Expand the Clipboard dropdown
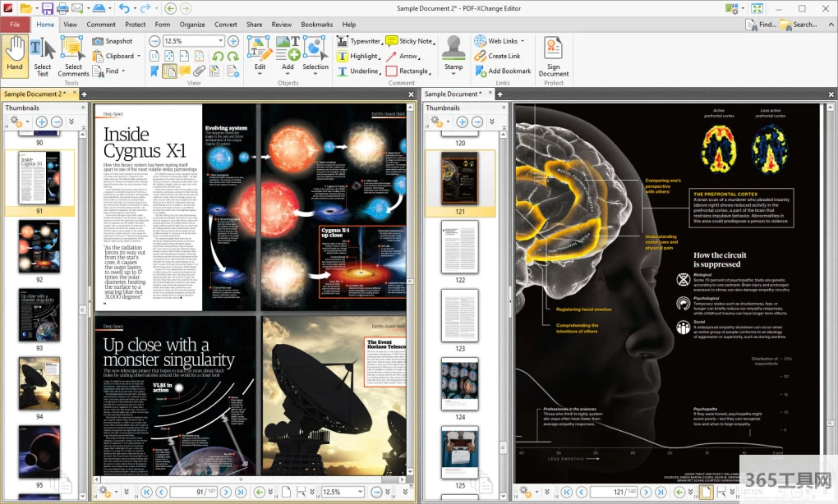The width and height of the screenshot is (838, 504). (x=139, y=57)
